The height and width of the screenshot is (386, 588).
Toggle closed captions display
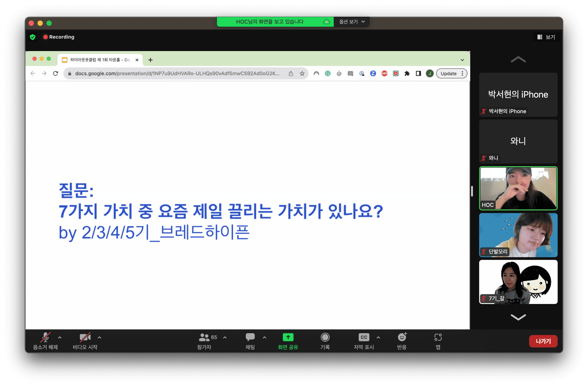pos(364,337)
